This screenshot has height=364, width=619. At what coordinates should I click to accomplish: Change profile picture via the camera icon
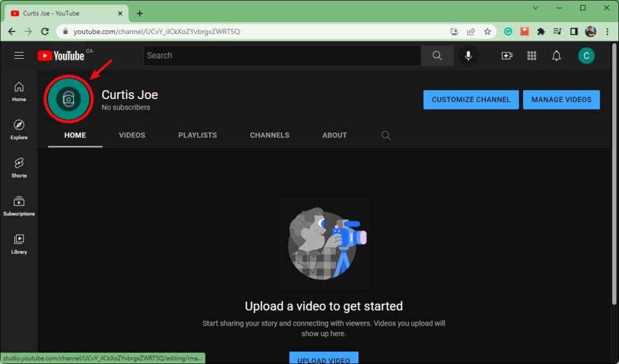pos(68,99)
